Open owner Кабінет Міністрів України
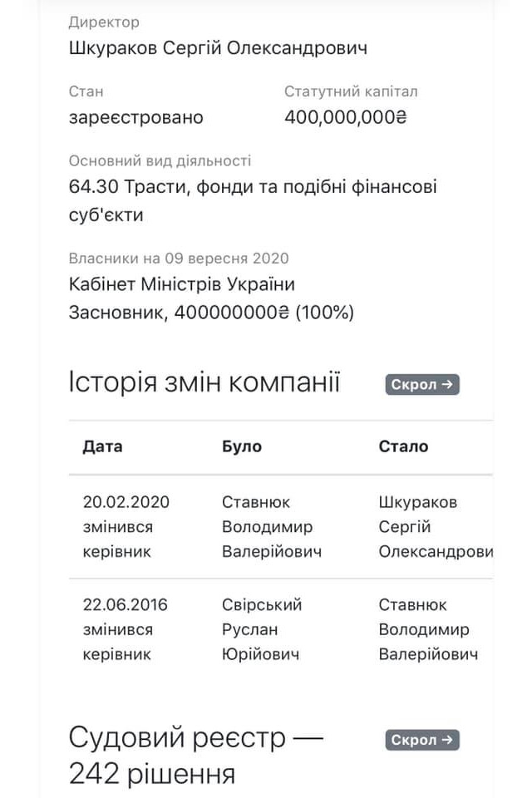Screen dimensions: 532x798 182,285
